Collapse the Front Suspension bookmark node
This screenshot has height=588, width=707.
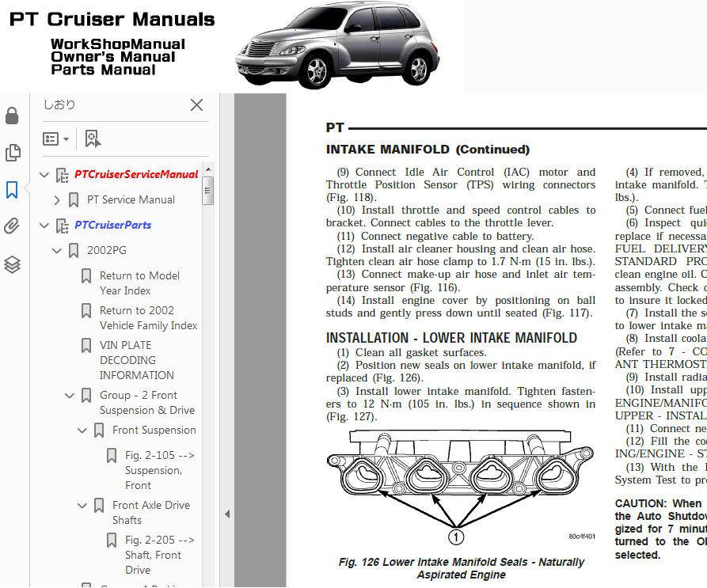pyautogui.click(x=82, y=431)
